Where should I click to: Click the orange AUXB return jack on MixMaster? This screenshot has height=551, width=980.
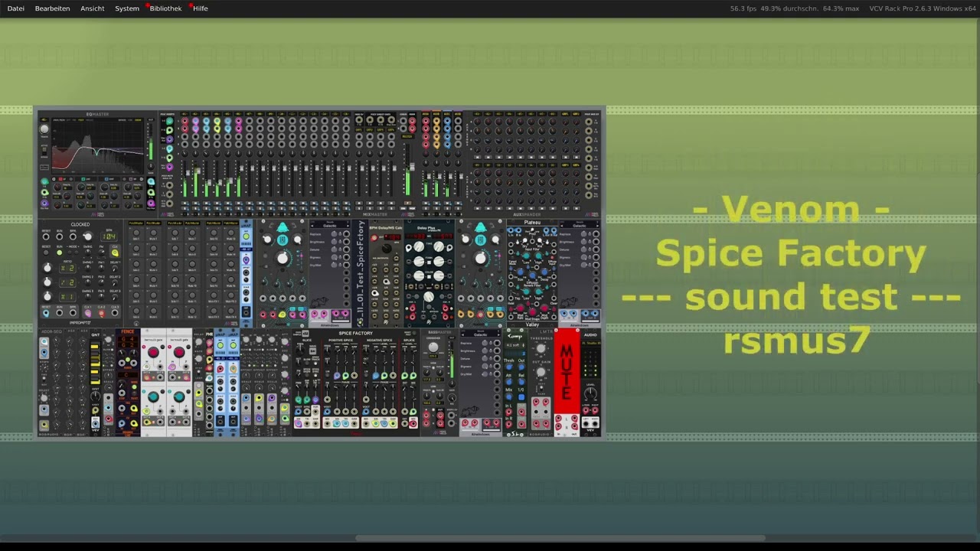point(436,121)
